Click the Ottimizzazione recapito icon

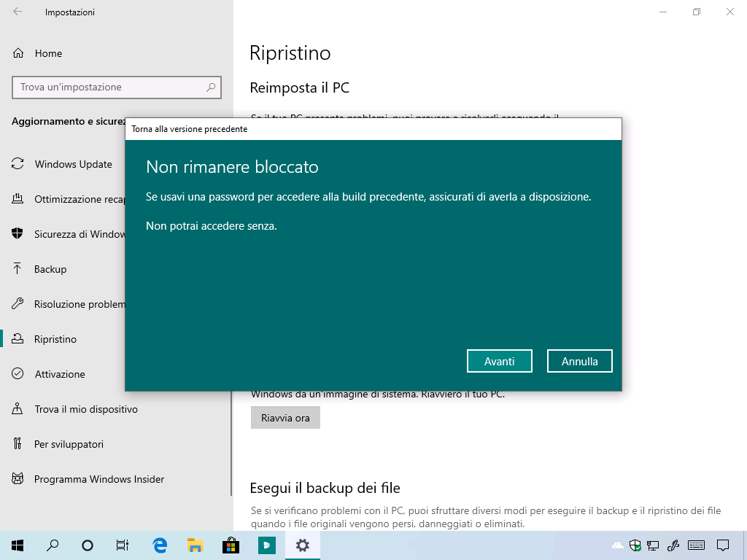[x=18, y=198]
